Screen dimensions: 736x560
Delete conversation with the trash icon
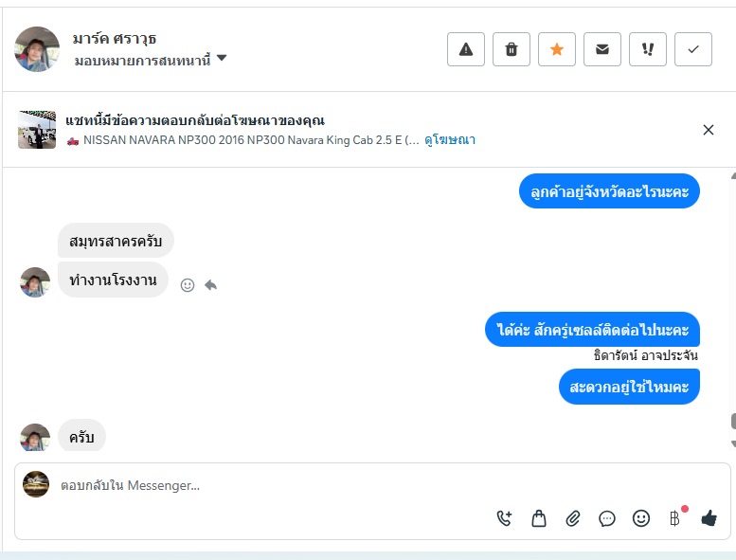point(512,49)
